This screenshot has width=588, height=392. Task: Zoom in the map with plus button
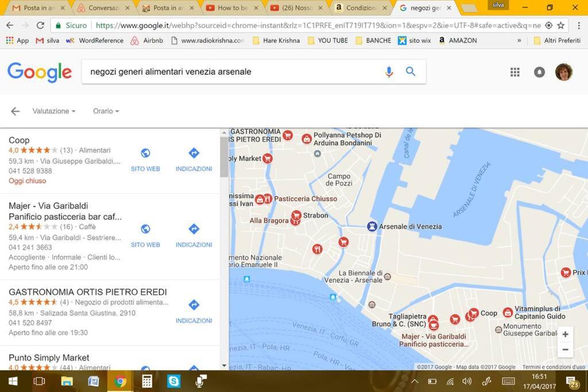coord(565,334)
